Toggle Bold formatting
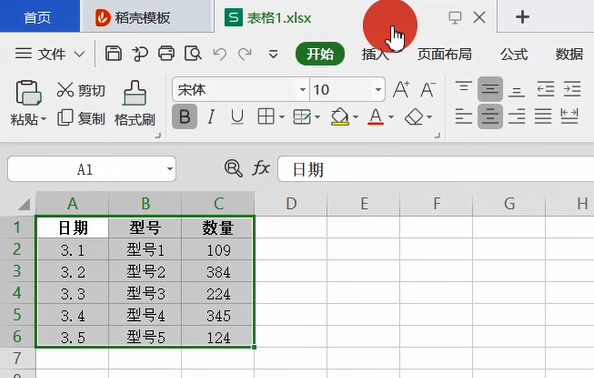This screenshot has height=378, width=594. tap(184, 117)
